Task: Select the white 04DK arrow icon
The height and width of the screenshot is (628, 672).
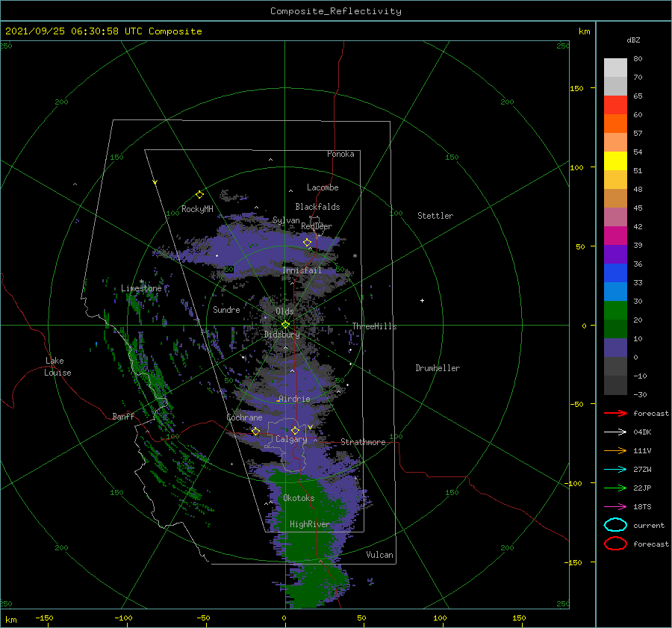Action: pyautogui.click(x=615, y=432)
